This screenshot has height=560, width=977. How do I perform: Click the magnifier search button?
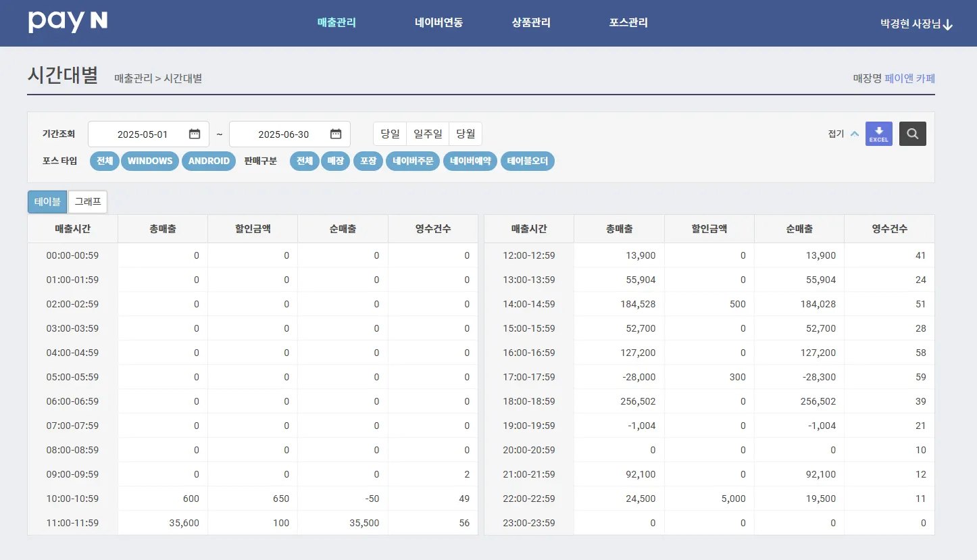tap(912, 134)
